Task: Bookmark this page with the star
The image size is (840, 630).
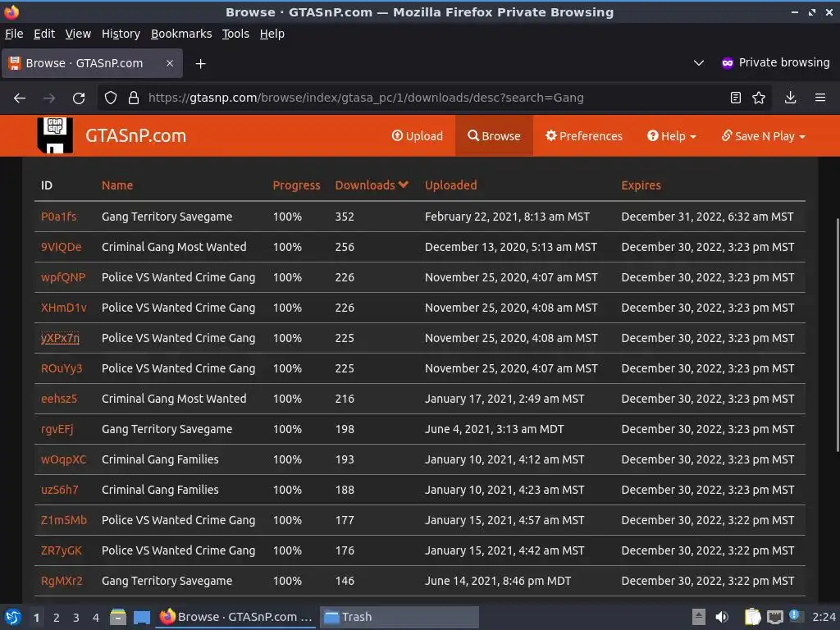Action: coord(759,98)
